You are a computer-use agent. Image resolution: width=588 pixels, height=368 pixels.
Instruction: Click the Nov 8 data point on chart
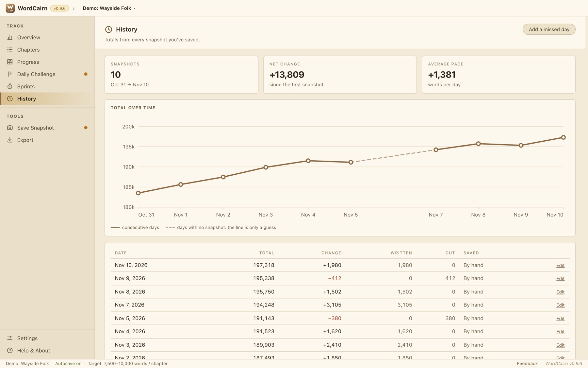click(x=478, y=144)
